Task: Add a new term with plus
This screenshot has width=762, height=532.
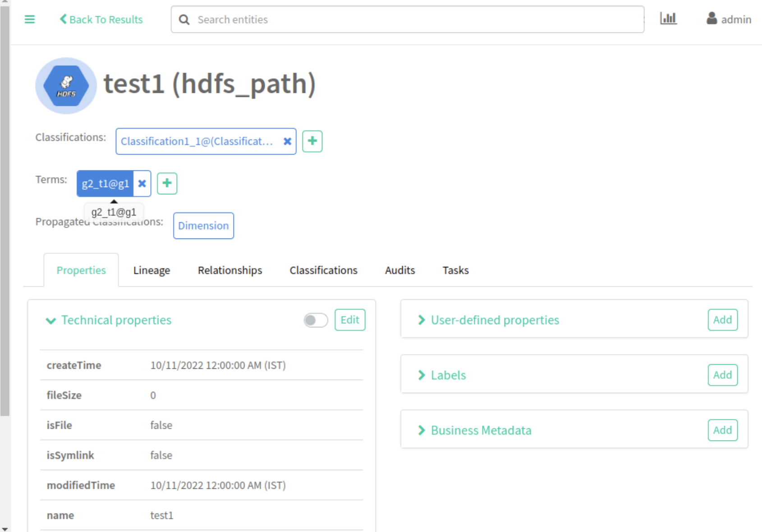Action: click(x=167, y=183)
